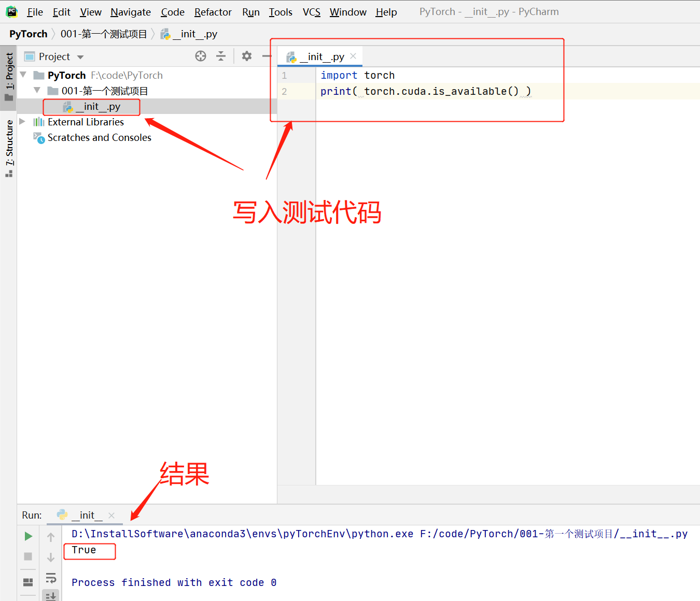Click the python.exe command output line

click(380, 534)
